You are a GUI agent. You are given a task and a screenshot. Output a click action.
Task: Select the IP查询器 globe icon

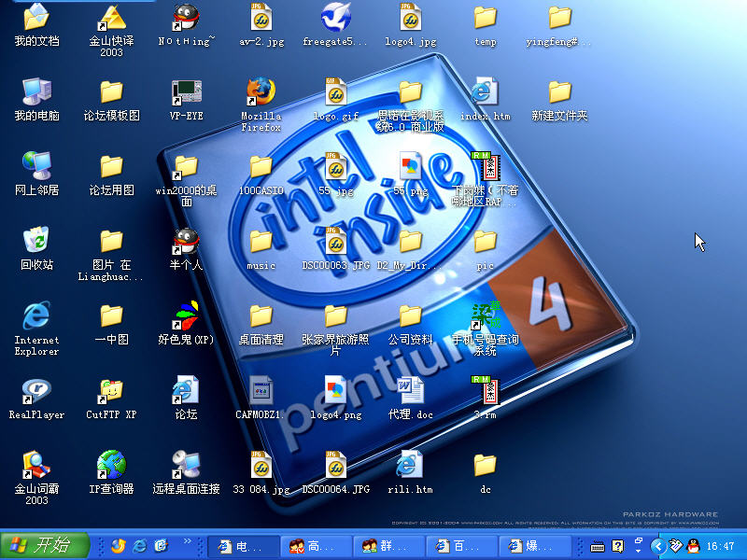coord(111,465)
